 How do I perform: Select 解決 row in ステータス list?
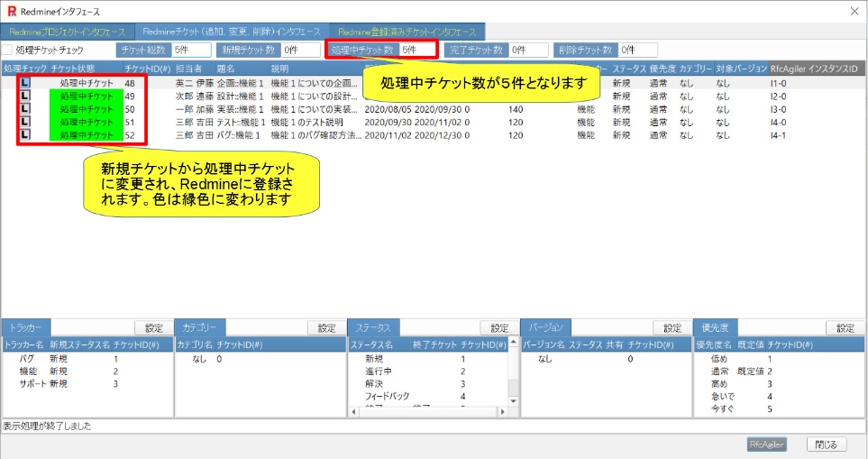click(428, 383)
